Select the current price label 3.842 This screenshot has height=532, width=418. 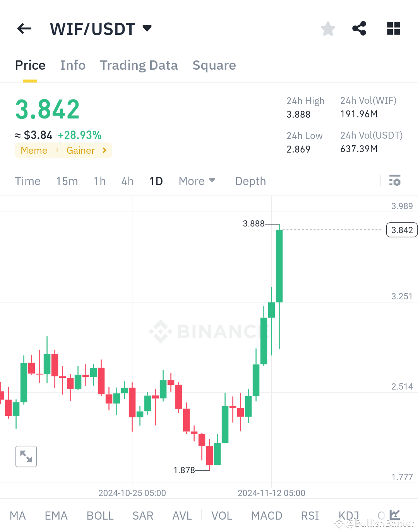401,230
